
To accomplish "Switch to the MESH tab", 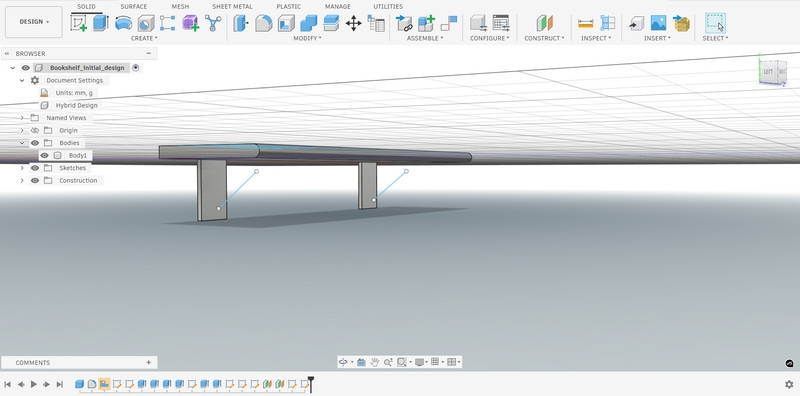I will click(180, 7).
